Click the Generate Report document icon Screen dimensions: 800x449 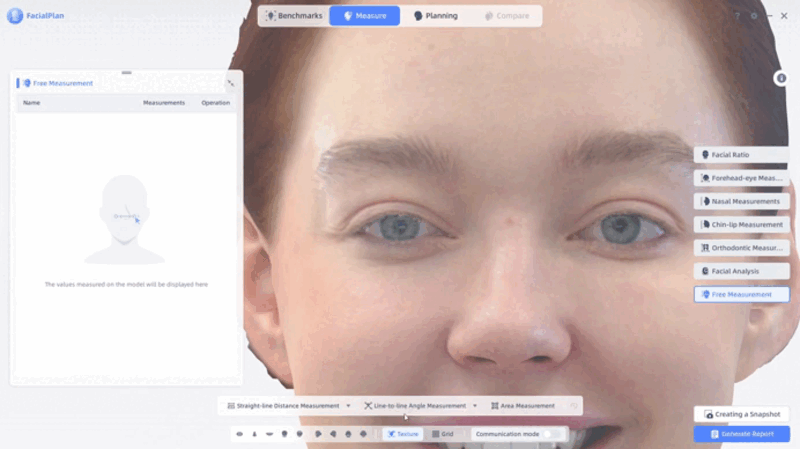714,434
